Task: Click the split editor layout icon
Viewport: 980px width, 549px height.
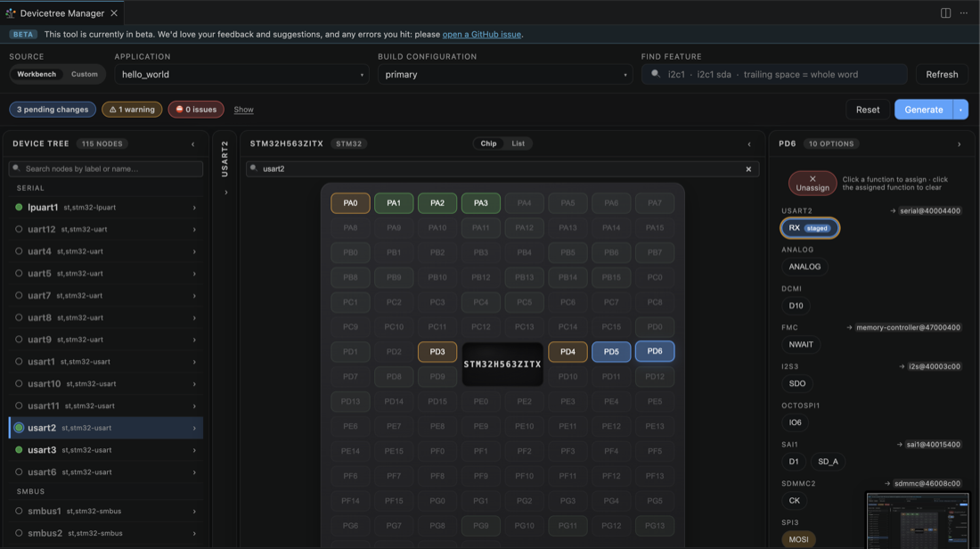Action: tap(945, 13)
